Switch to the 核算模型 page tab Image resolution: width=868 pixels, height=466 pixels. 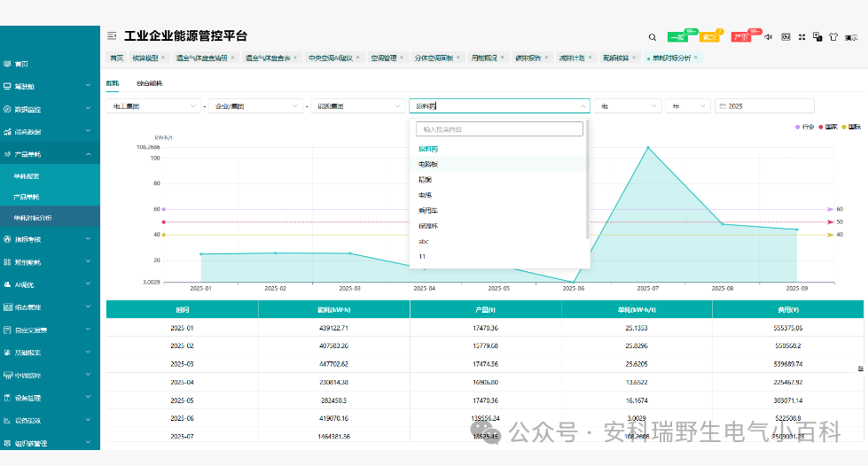pyautogui.click(x=145, y=58)
